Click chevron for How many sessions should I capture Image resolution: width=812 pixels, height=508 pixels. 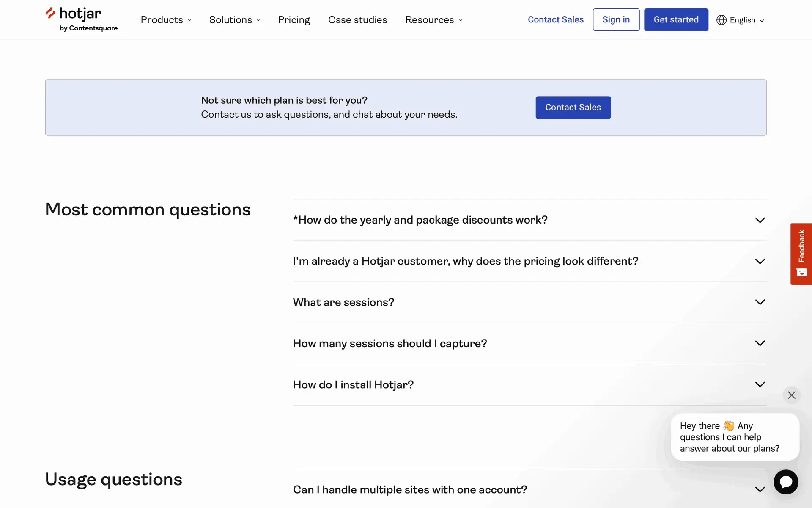(x=760, y=343)
